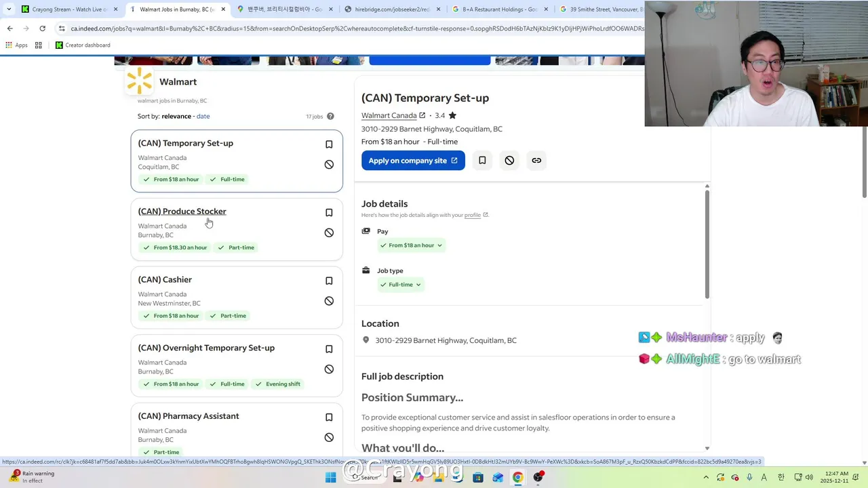The image size is (868, 488).
Task: Click the scroll down arrow of job details
Action: click(x=707, y=448)
